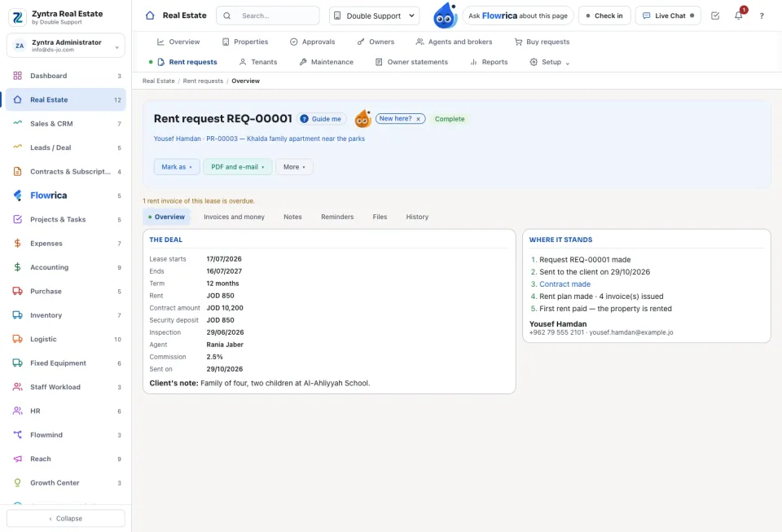This screenshot has height=532, width=782.
Task: Click the Check in button
Action: pos(604,15)
